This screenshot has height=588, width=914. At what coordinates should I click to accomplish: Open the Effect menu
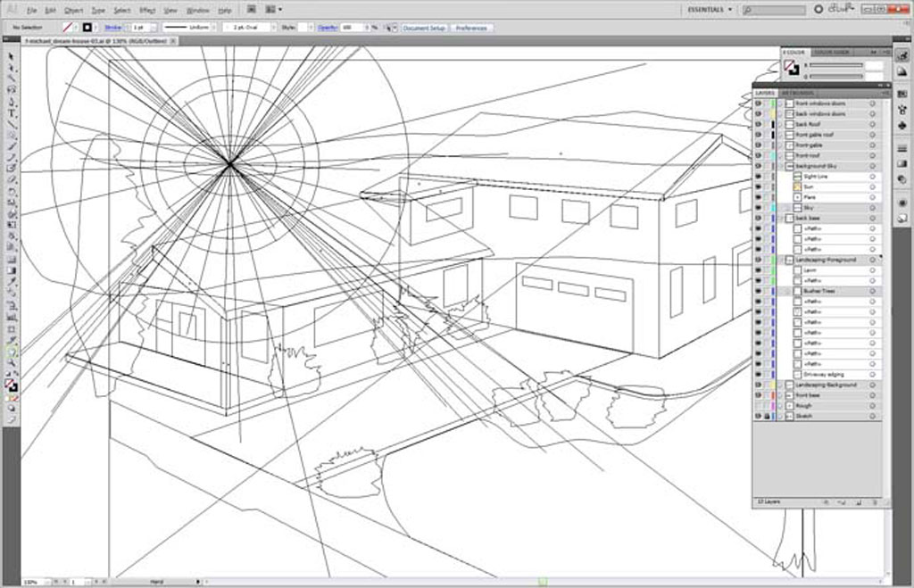[145, 10]
